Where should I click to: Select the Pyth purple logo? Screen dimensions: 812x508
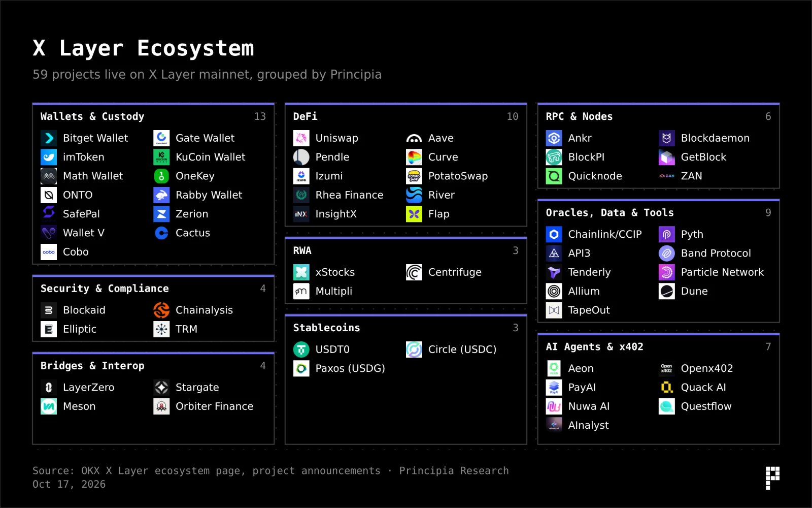tap(667, 234)
